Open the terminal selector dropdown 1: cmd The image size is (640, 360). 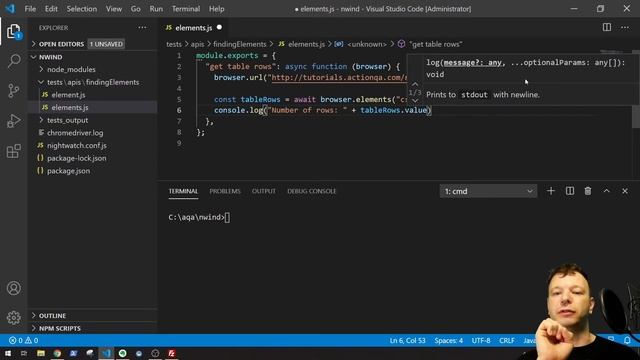[488, 191]
